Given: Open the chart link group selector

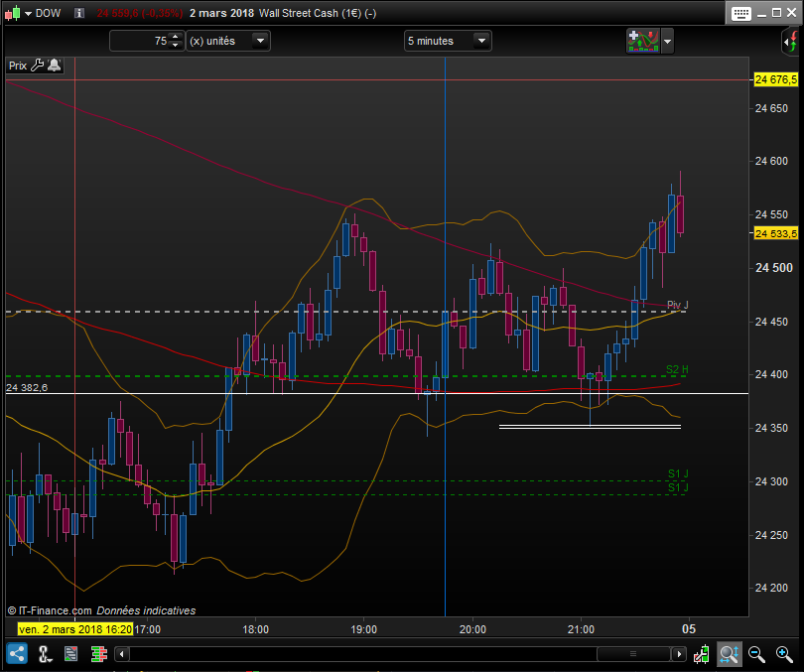Looking at the screenshot, I should tap(45, 654).
